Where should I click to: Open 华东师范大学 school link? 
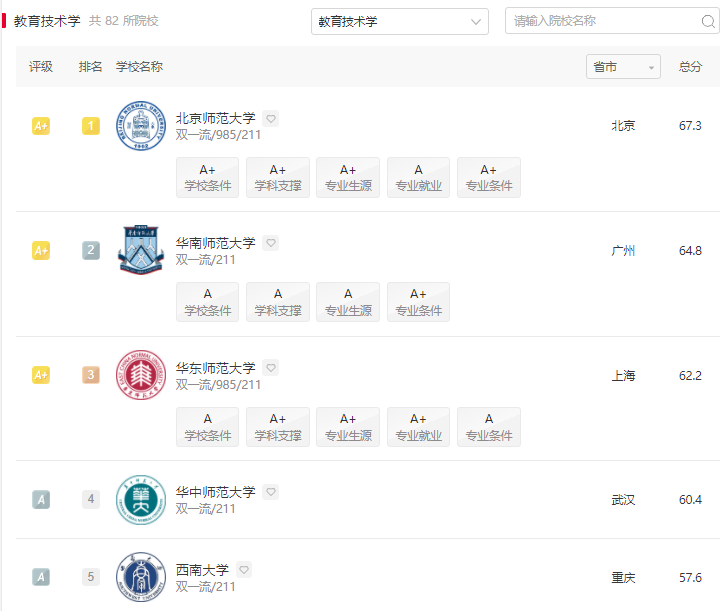(x=215, y=368)
